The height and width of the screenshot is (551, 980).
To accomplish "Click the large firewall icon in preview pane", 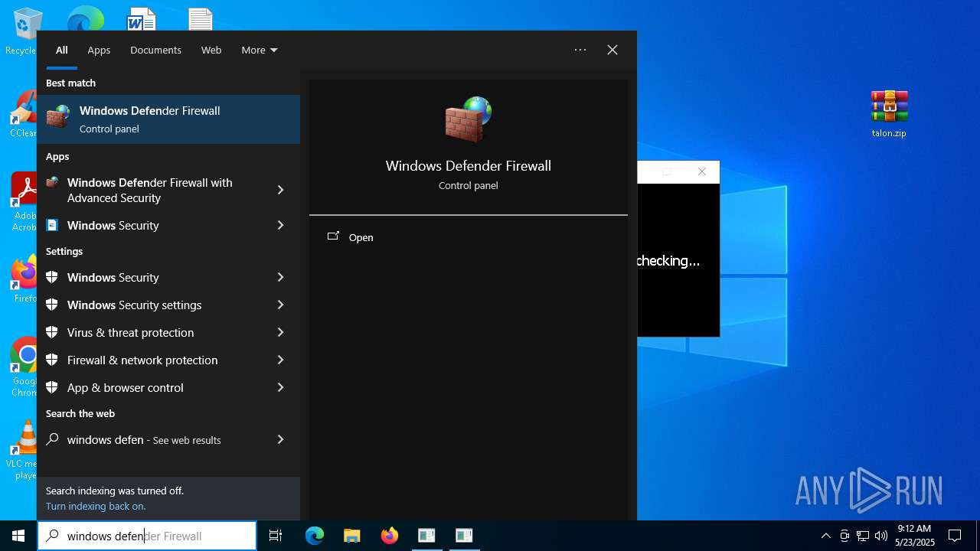I will click(469, 119).
